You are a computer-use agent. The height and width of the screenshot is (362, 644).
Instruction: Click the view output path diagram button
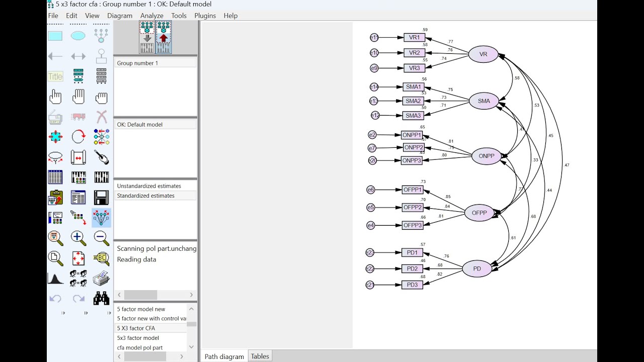164,37
